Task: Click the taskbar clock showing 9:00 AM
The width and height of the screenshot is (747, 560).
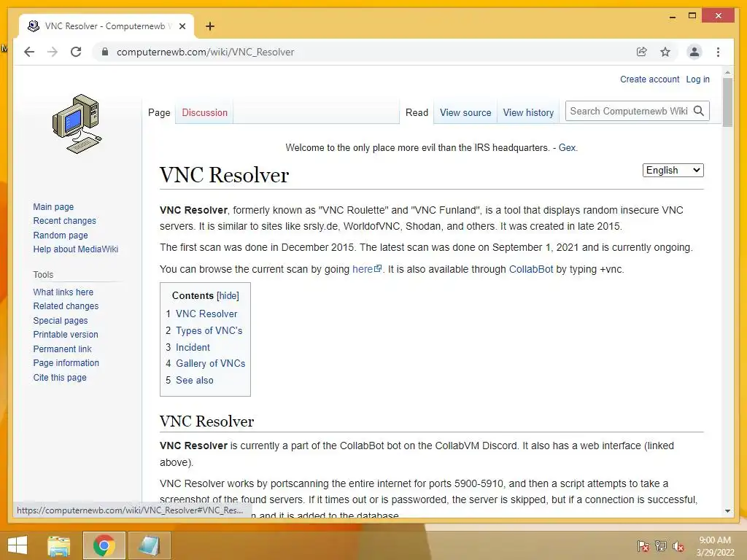Action: (x=715, y=546)
